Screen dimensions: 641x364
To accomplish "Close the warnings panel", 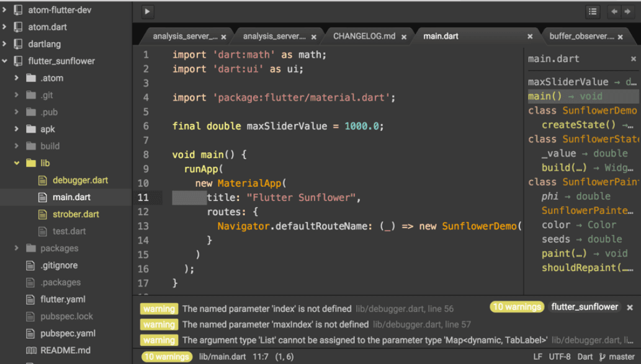I will point(630,307).
